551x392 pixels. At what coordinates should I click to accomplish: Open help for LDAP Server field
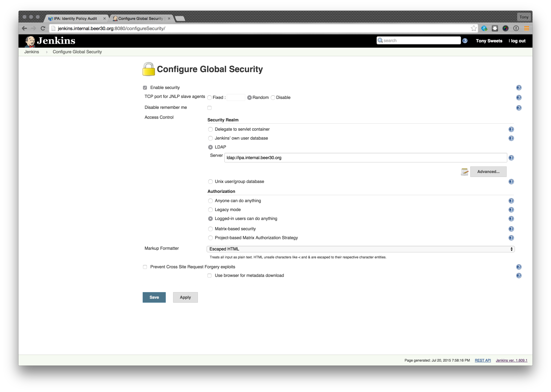(x=511, y=158)
